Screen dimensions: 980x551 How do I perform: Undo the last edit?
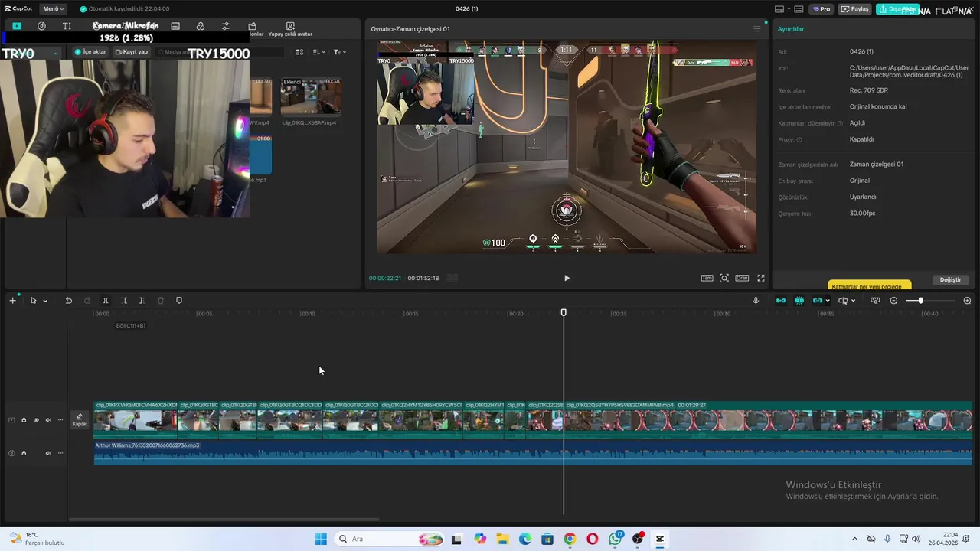point(69,301)
